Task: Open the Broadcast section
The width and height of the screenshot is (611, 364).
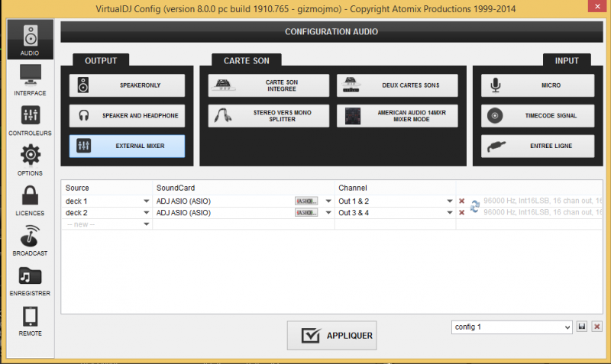Action: [30, 240]
